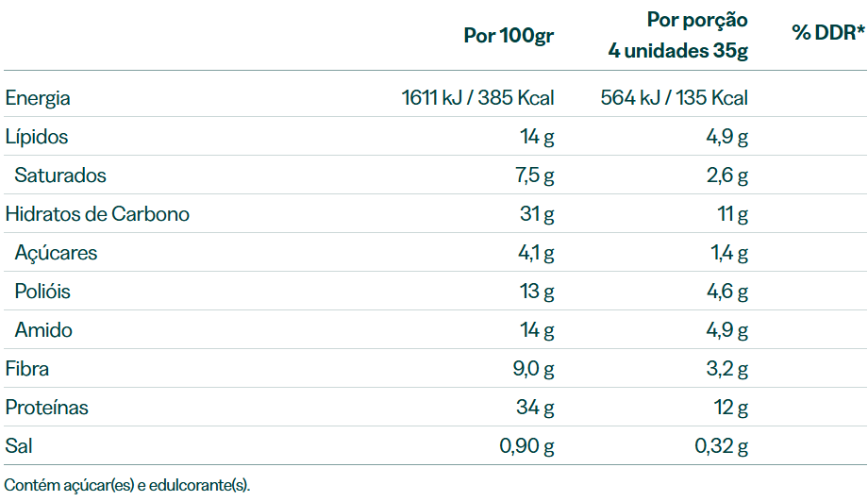The height and width of the screenshot is (501, 868).
Task: Click the Hidratos de Carbono 31 g value
Action: (x=537, y=214)
